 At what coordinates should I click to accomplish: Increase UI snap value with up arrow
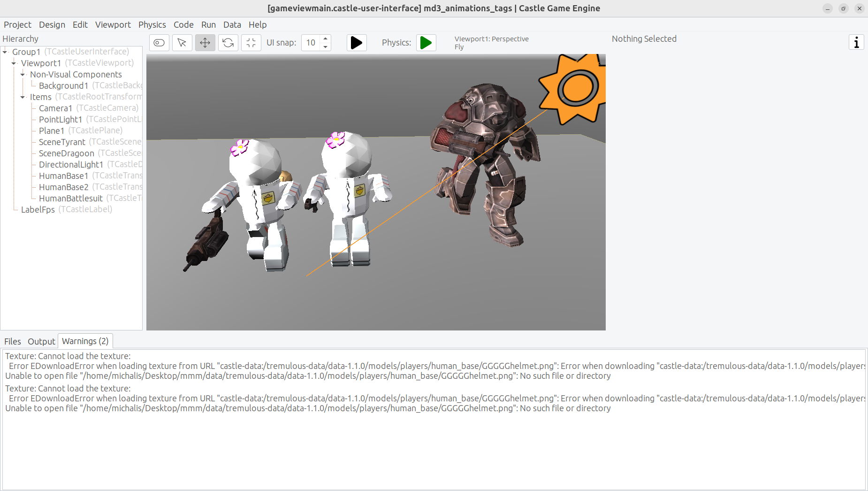326,39
